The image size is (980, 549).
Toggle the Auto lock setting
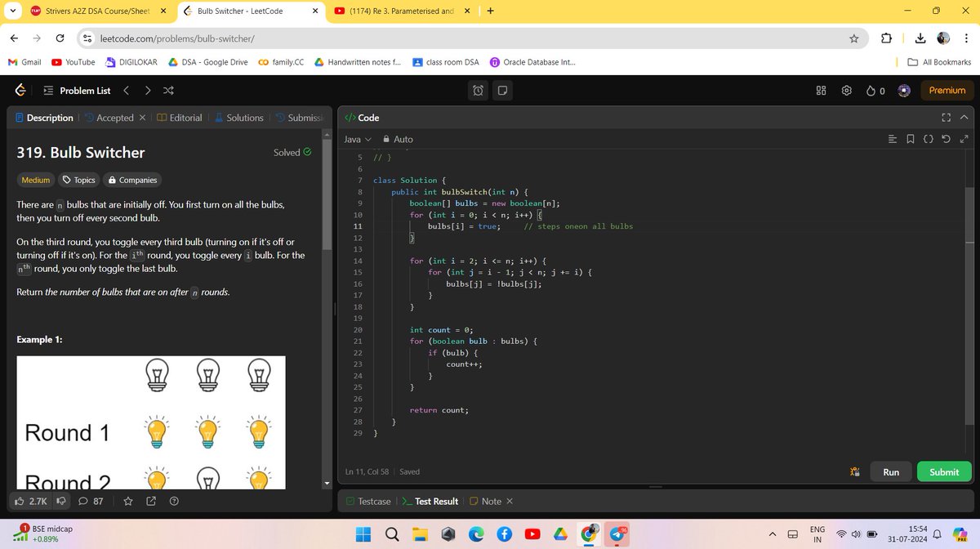[399, 139]
